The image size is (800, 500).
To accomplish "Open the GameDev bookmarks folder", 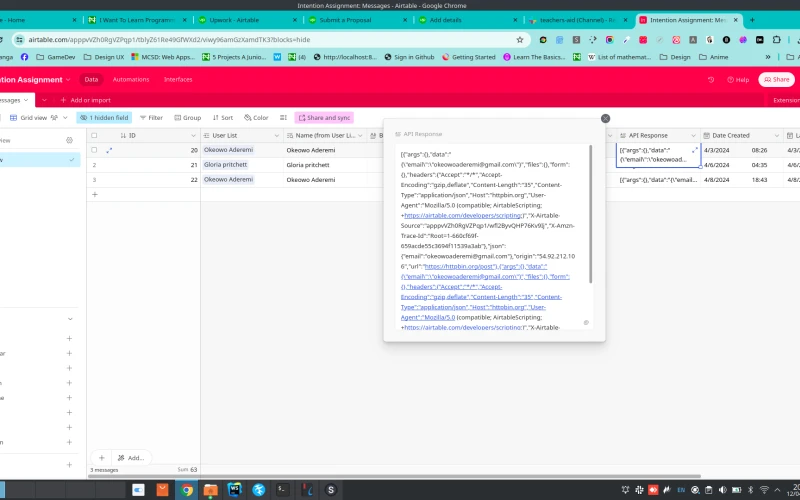I will tap(56, 57).
